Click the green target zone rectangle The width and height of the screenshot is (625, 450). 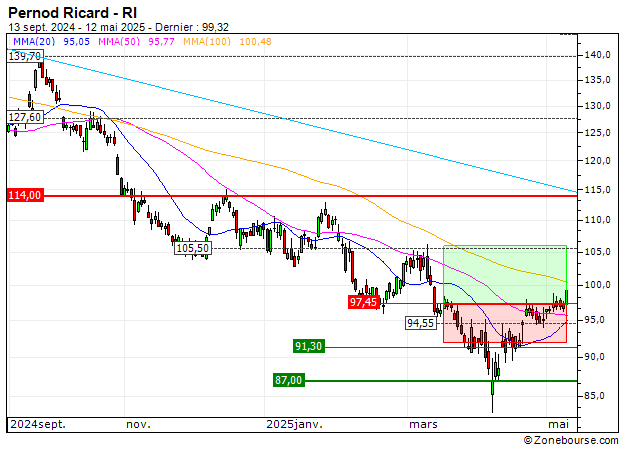click(x=505, y=272)
